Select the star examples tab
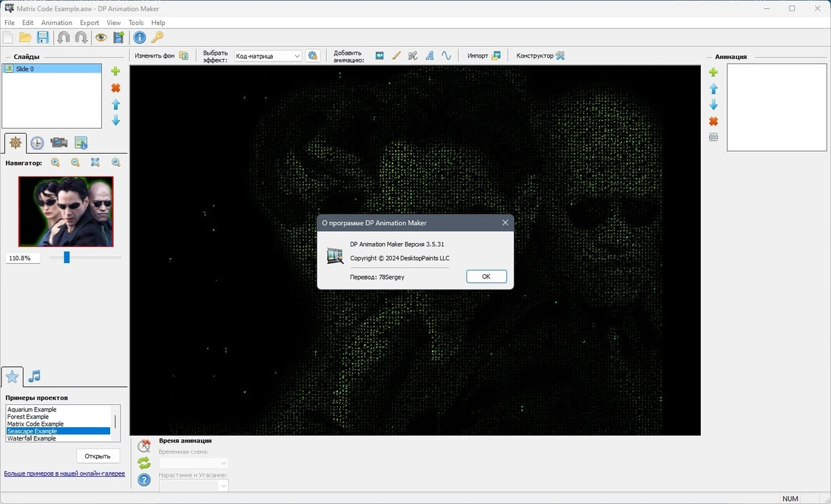The height and width of the screenshot is (504, 831). (x=12, y=377)
